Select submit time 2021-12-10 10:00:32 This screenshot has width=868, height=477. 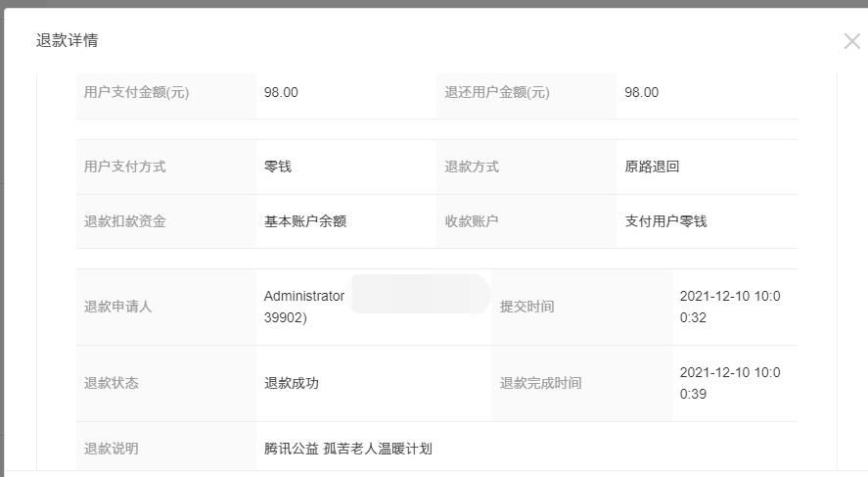pyautogui.click(x=730, y=307)
